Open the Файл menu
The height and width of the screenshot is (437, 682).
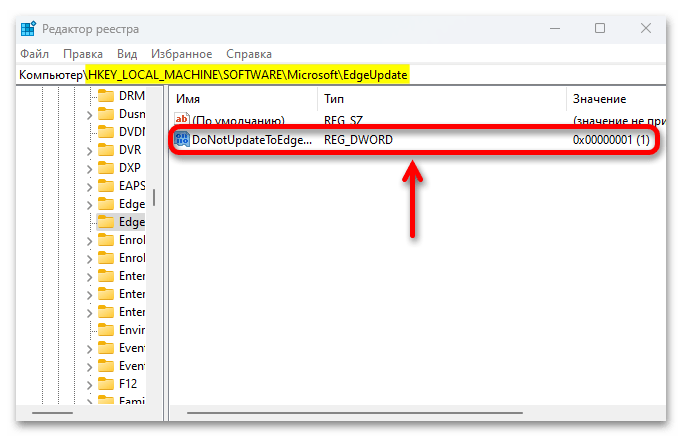coord(34,54)
